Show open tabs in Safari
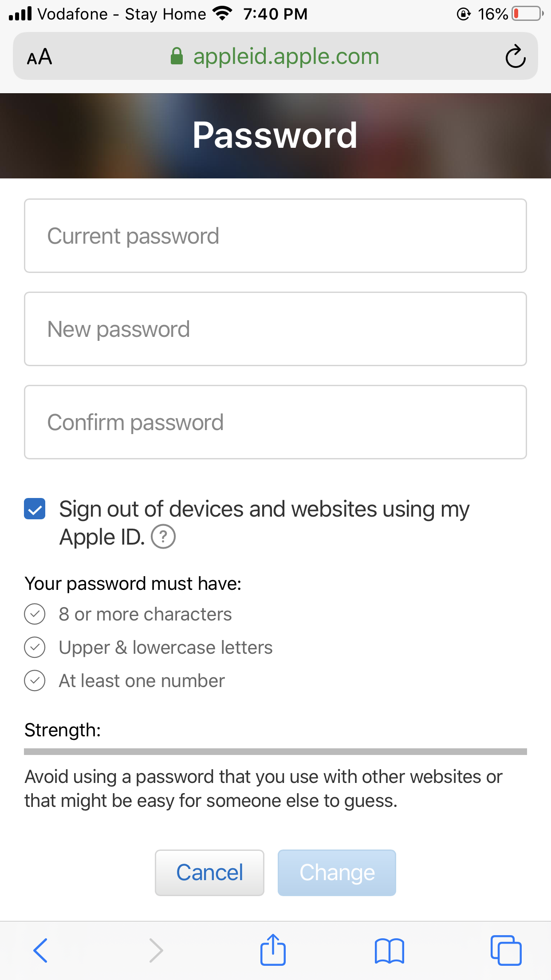Screen dimensions: 551x980 pos(506,950)
